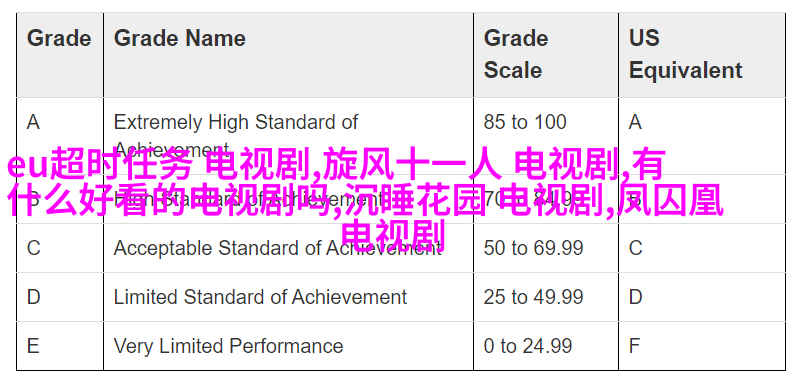Select the US equivalent C cell

tap(702, 248)
